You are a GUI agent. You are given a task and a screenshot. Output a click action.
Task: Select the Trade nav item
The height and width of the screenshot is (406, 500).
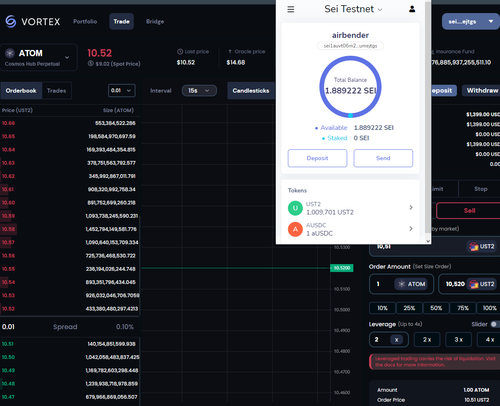tap(121, 21)
